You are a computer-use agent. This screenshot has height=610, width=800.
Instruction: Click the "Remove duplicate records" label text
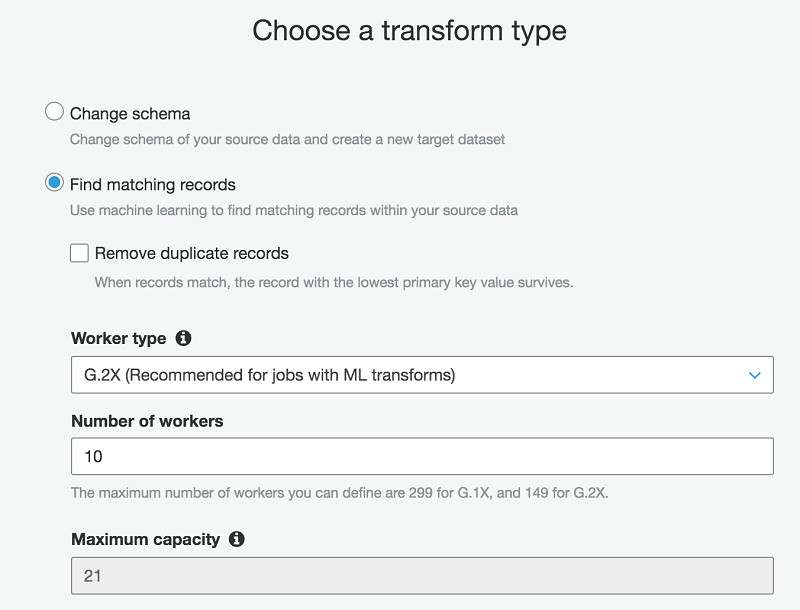click(192, 253)
